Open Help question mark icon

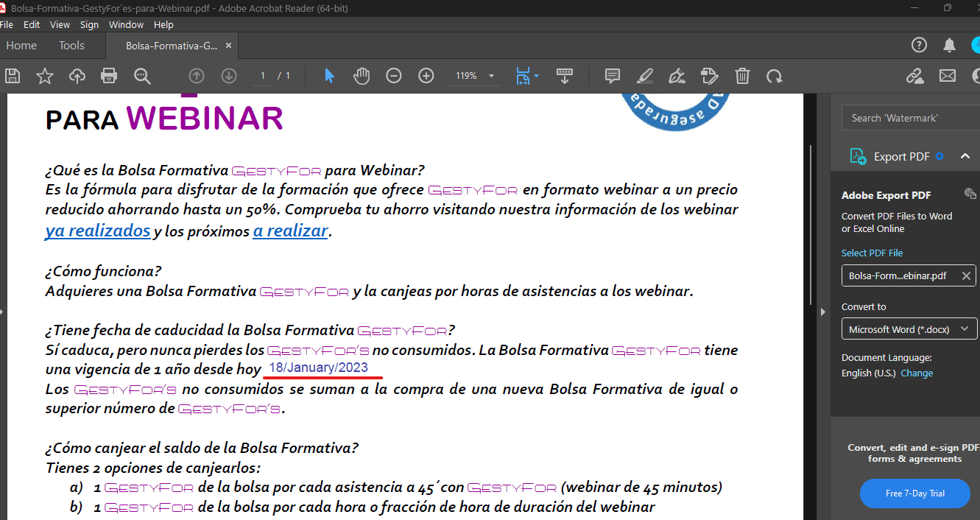(919, 45)
